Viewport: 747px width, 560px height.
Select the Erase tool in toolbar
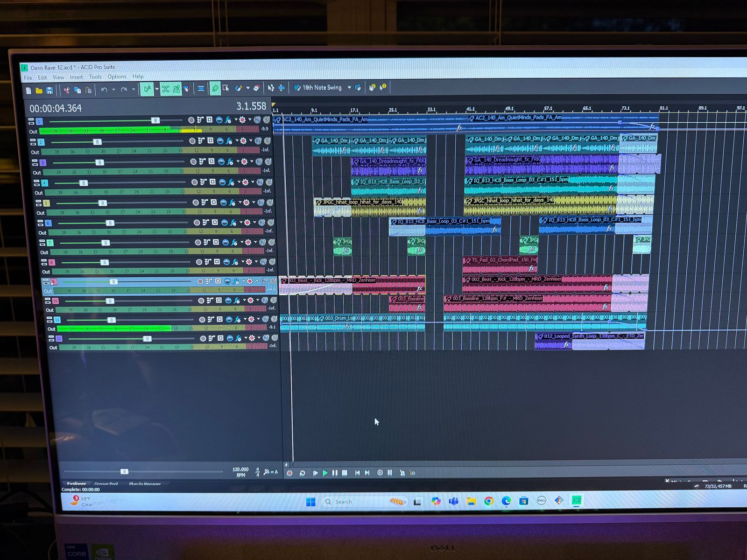pos(256,88)
